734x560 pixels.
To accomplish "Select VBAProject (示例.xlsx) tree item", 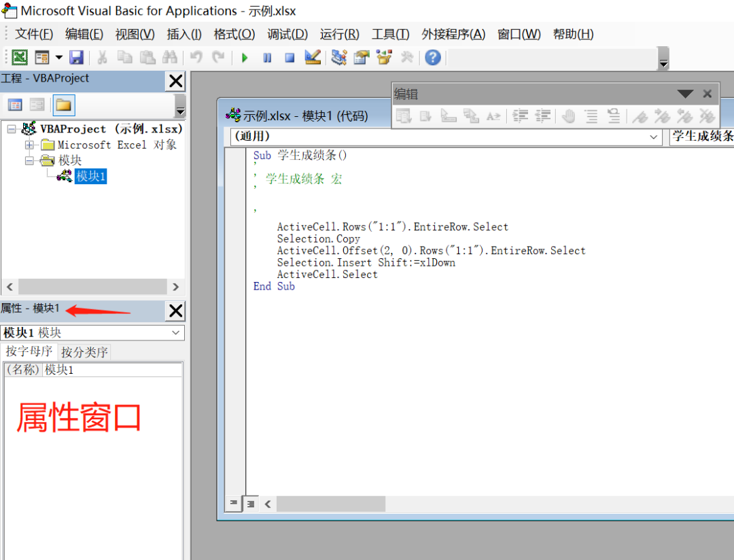I will pyautogui.click(x=111, y=128).
